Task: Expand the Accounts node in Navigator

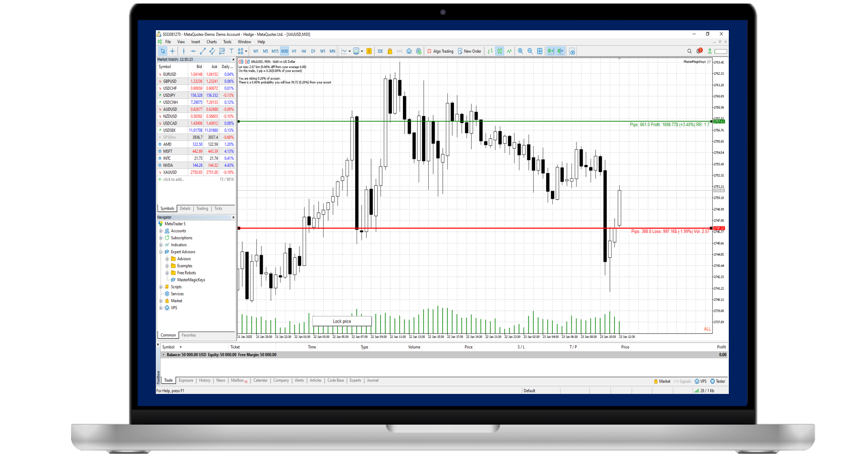Action: (161, 231)
